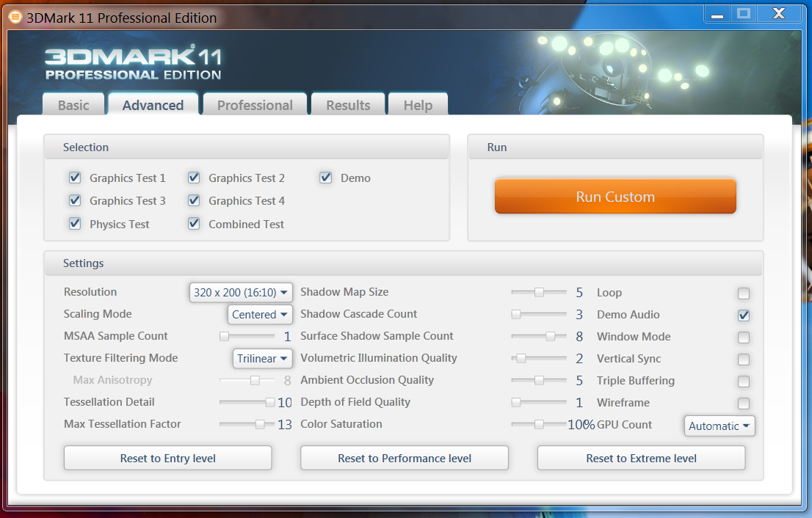This screenshot has height=518, width=812.
Task: Enable Vertical Sync checkbox
Action: [744, 359]
